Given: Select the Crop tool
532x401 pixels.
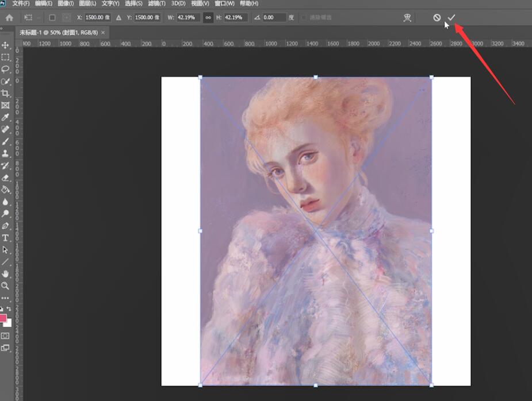Looking at the screenshot, I should click(5, 93).
